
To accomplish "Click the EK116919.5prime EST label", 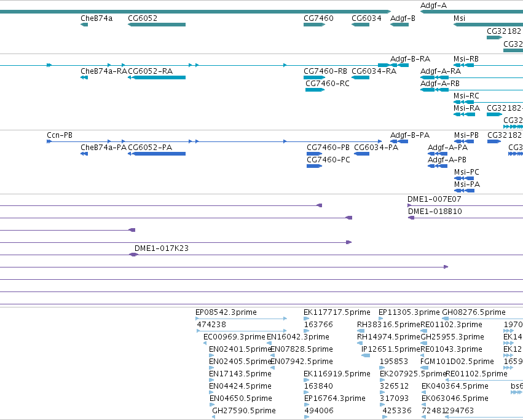I will 337,374.
